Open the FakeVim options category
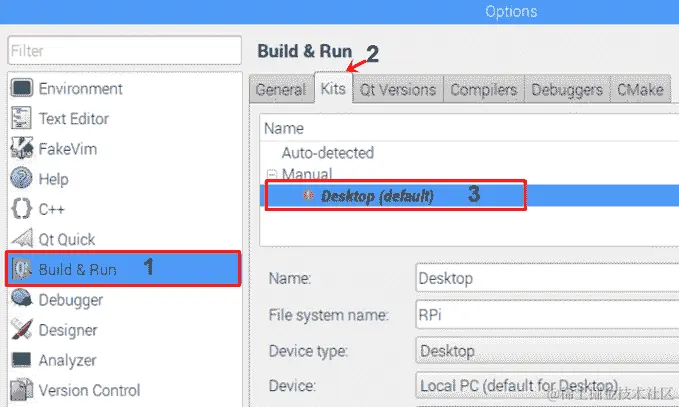The height and width of the screenshot is (407, 679). tap(68, 149)
